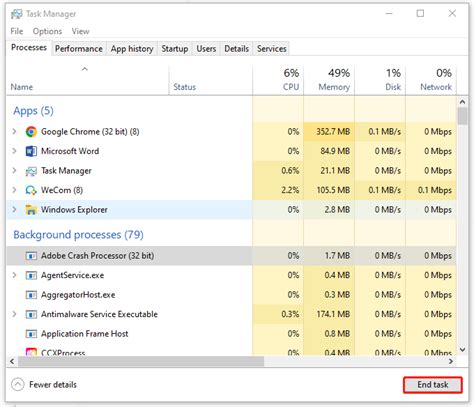Viewport: 474px width, 407px height.
Task: Collapse to Fewer details view
Action: [x=44, y=385]
